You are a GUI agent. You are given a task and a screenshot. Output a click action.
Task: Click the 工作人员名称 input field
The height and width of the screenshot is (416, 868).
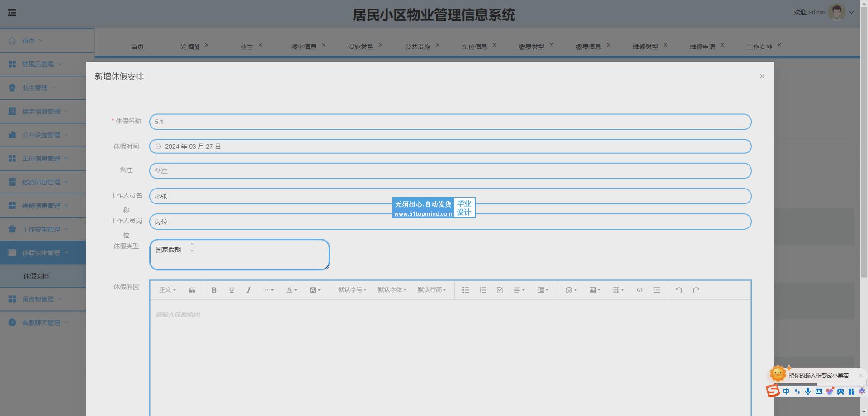click(x=450, y=196)
